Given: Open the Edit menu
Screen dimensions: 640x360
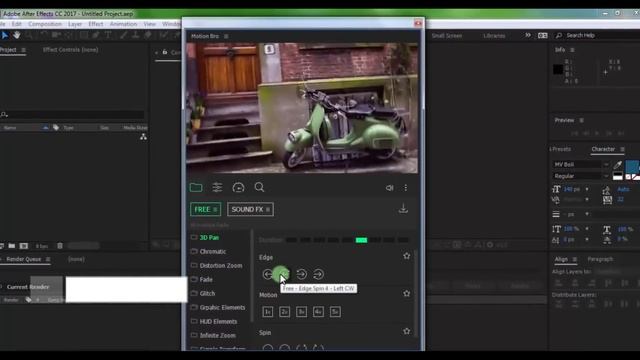Looking at the screenshot, I should coord(16,24).
